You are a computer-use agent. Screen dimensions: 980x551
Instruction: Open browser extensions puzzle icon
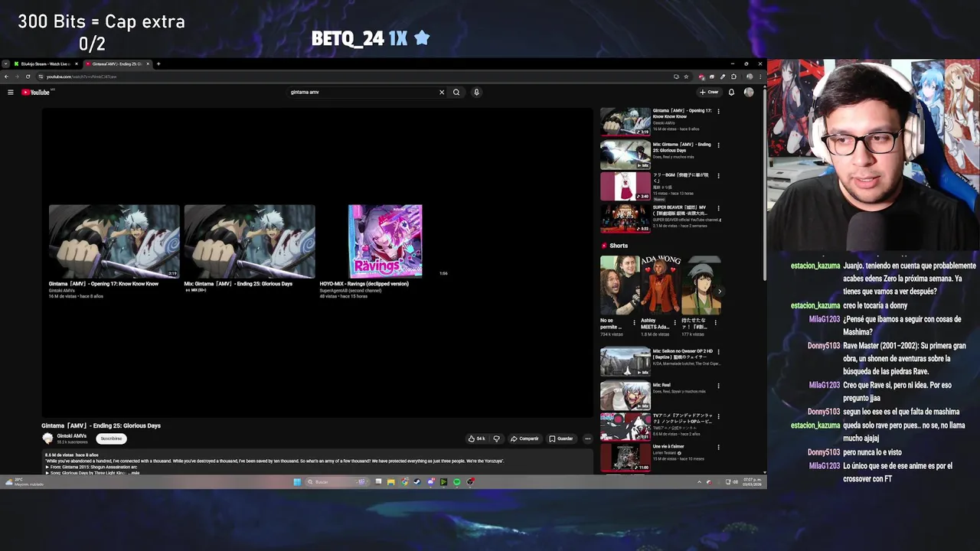733,77
